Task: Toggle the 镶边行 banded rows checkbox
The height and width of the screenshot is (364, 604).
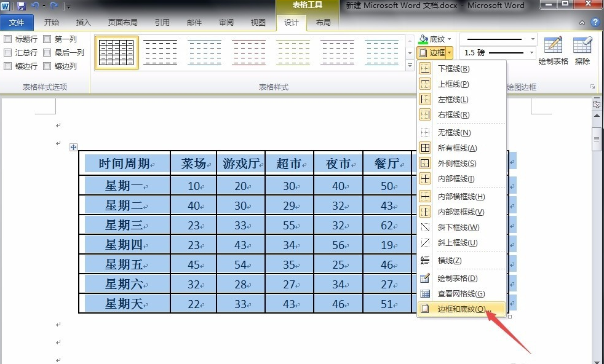Action: click(7, 66)
